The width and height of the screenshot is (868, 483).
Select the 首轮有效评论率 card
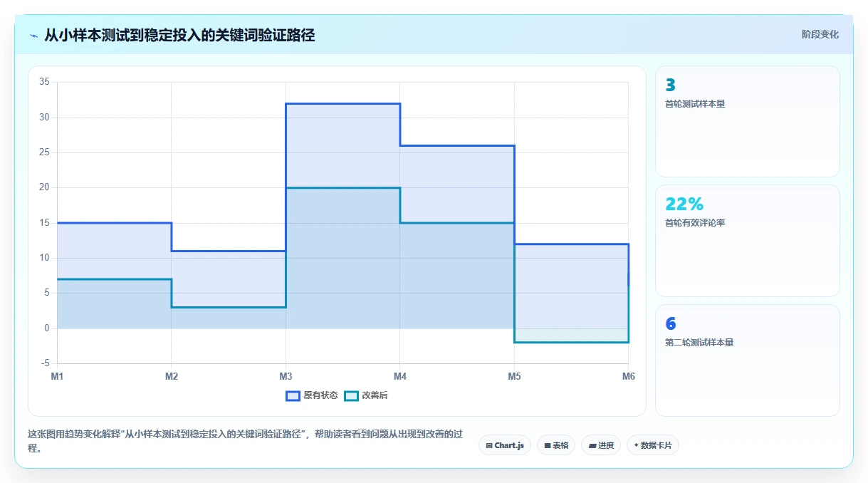point(747,241)
